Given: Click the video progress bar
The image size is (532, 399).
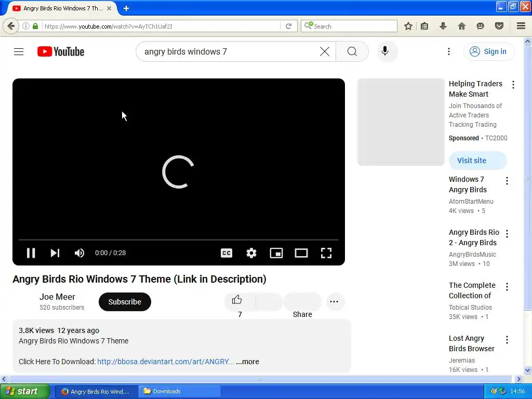Looking at the screenshot, I should (x=179, y=240).
